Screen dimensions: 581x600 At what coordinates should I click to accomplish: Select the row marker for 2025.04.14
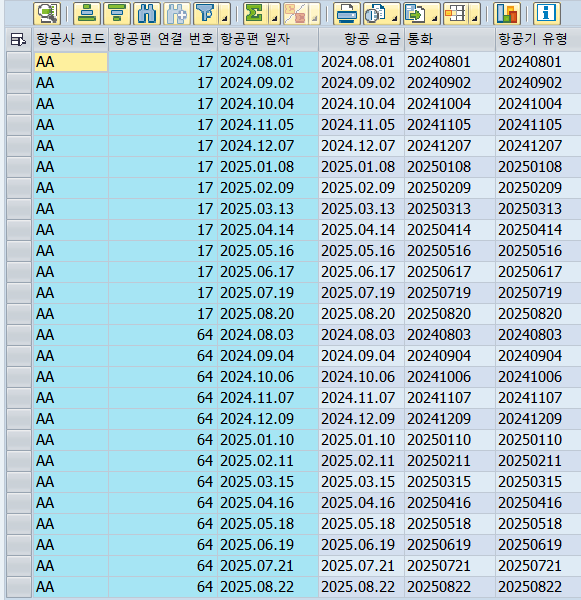[19, 230]
